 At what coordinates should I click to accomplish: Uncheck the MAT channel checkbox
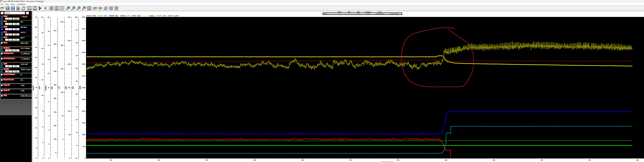[2, 38]
